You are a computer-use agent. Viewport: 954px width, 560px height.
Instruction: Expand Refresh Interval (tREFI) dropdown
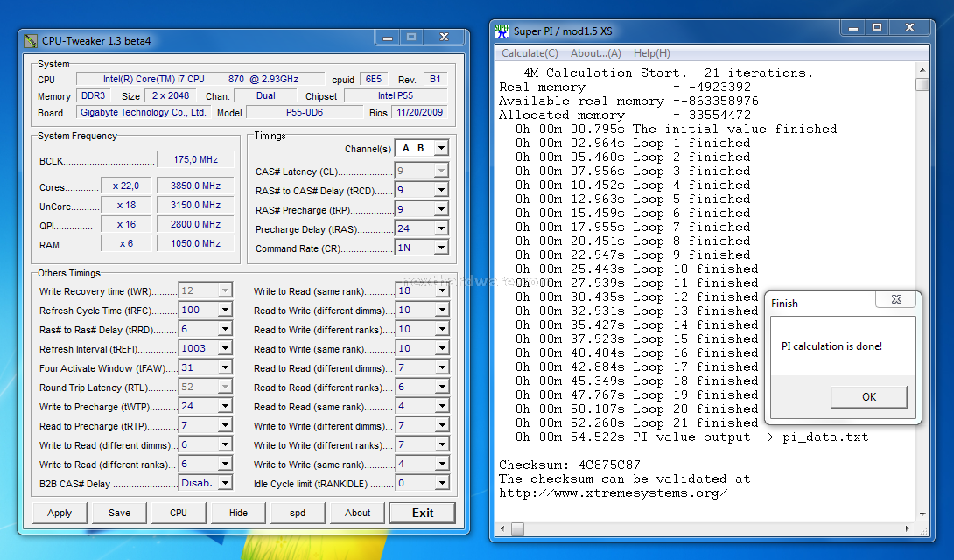(225, 348)
